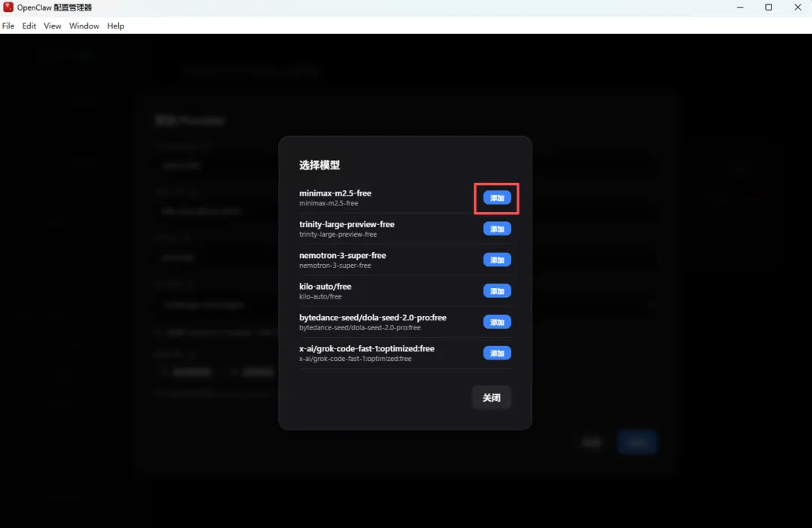Viewport: 812px width, 528px height.
Task: Add the kilo-auto/free model
Action: pyautogui.click(x=497, y=290)
